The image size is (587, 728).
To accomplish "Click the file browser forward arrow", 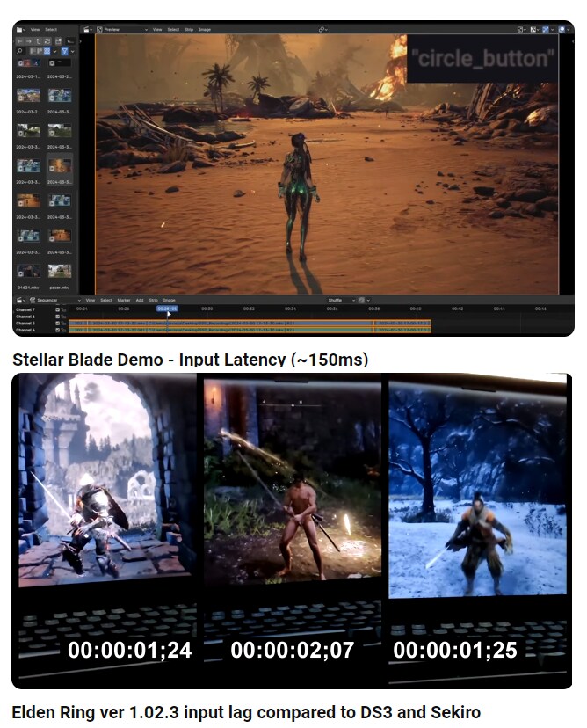I will (x=31, y=40).
